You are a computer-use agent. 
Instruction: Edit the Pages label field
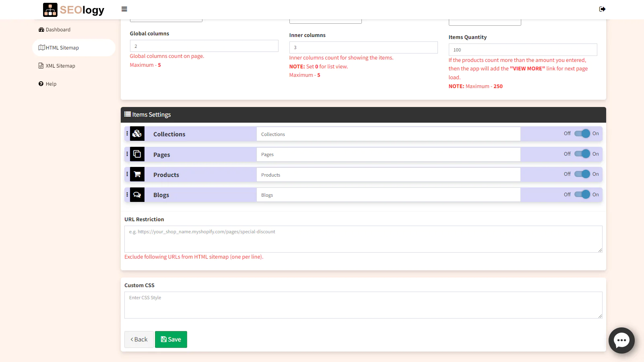(388, 154)
